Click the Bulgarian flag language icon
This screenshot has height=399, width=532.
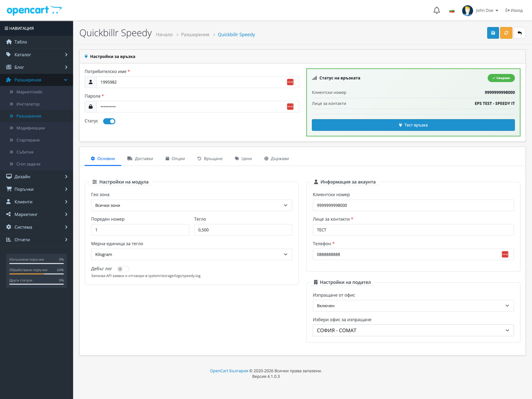tap(452, 11)
